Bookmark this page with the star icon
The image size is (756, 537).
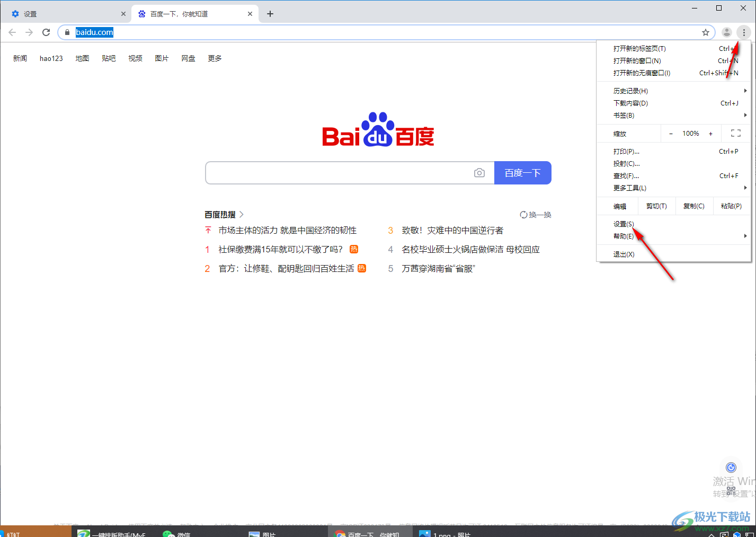706,32
